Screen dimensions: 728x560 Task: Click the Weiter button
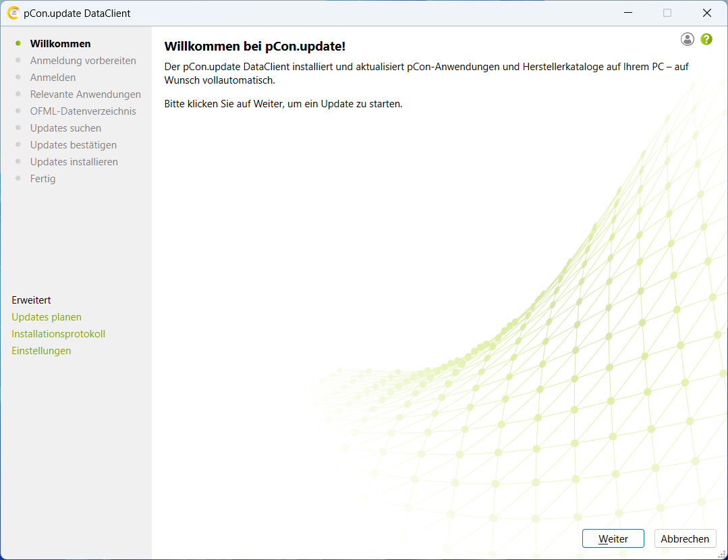click(x=613, y=538)
